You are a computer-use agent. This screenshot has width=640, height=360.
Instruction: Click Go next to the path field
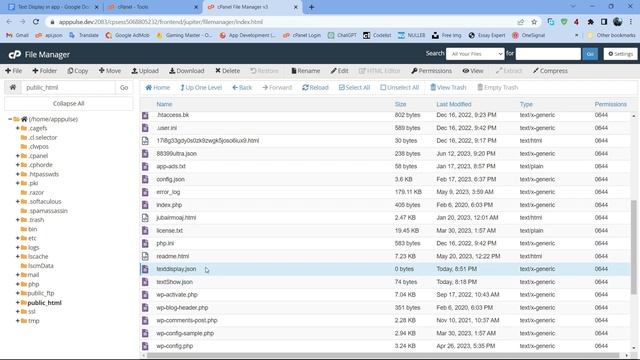click(x=124, y=87)
